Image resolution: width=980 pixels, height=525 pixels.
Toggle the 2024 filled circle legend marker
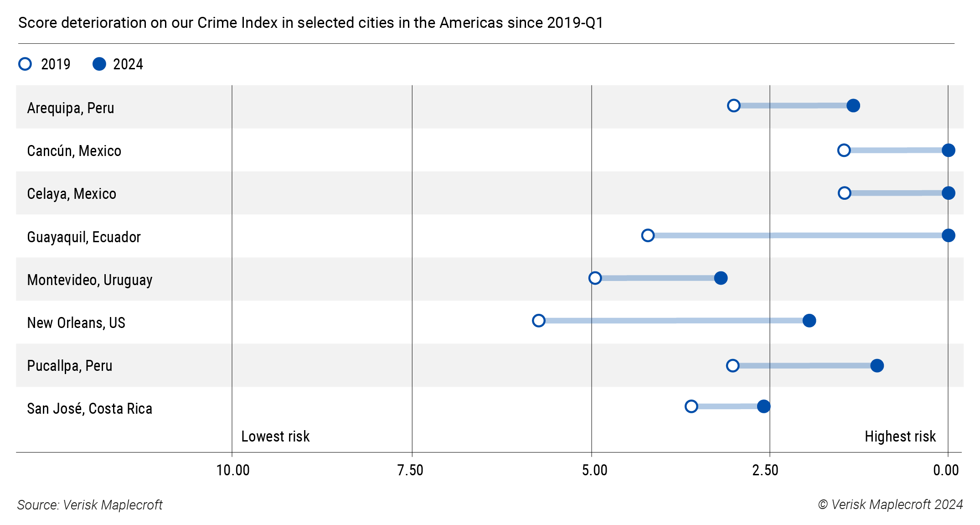99,64
